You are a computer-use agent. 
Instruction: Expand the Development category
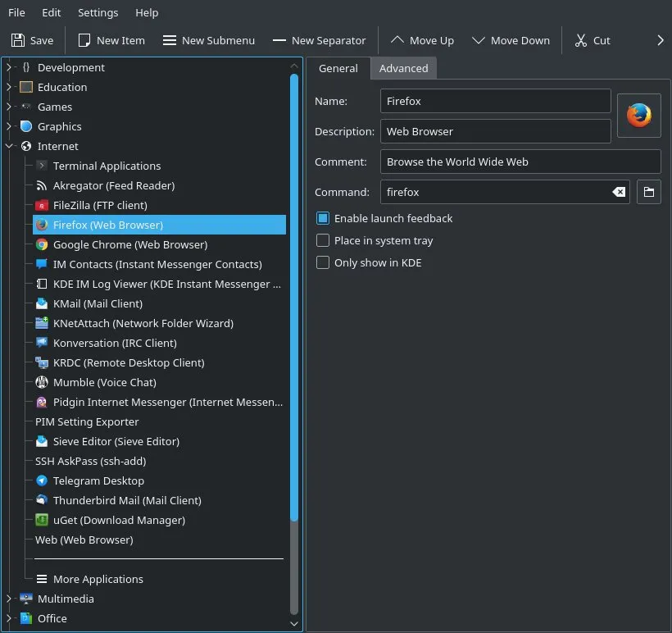click(x=8, y=67)
